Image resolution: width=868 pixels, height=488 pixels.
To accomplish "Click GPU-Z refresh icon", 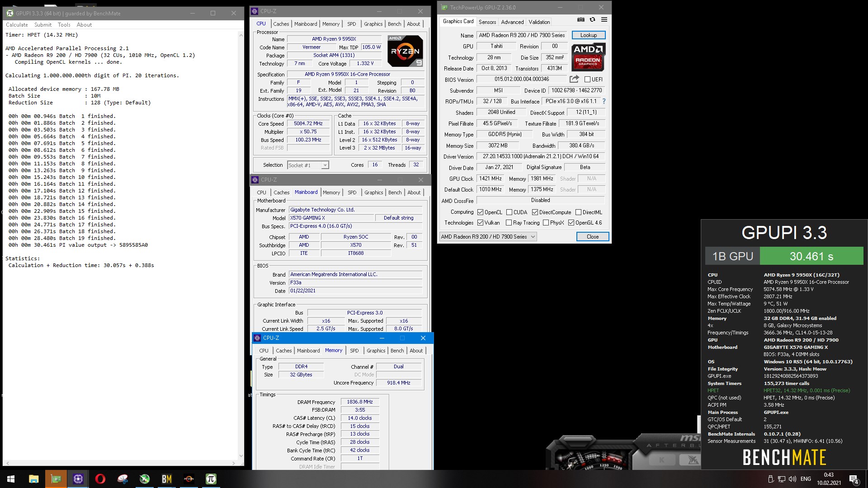I will click(592, 19).
